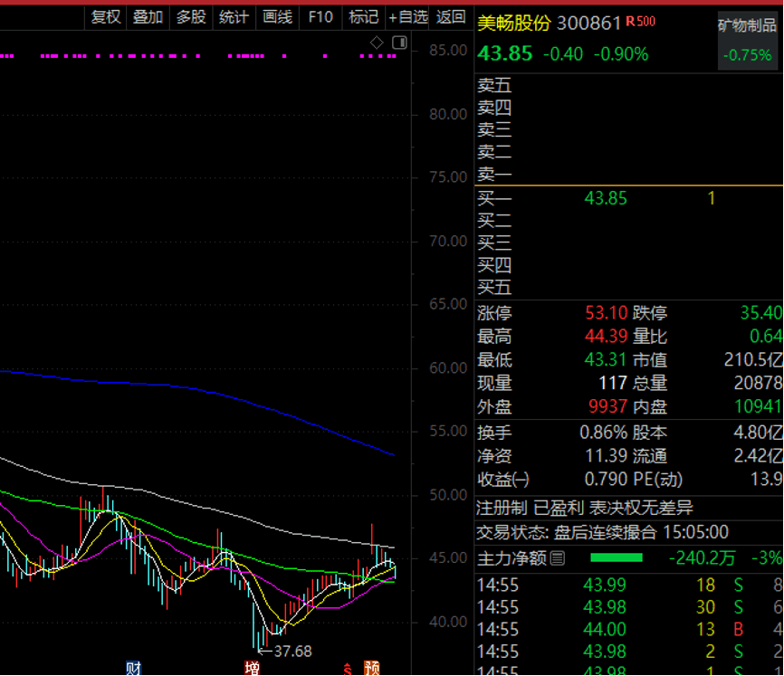Click the red S marker below chart
Image resolution: width=784 pixels, height=676 pixels.
(346, 668)
